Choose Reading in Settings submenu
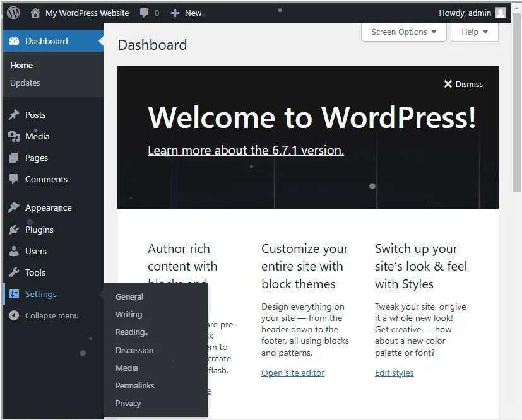This screenshot has height=420, width=522. (131, 332)
